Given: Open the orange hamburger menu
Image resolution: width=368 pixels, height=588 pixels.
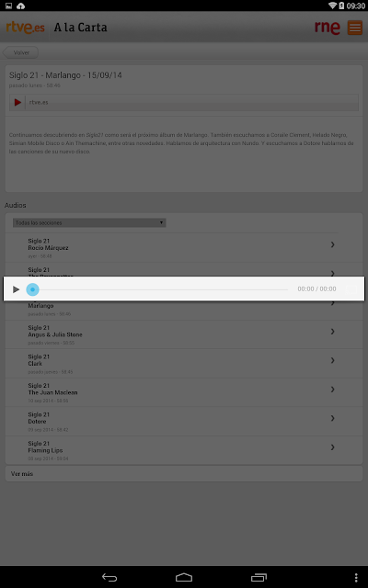Looking at the screenshot, I should coord(355,28).
